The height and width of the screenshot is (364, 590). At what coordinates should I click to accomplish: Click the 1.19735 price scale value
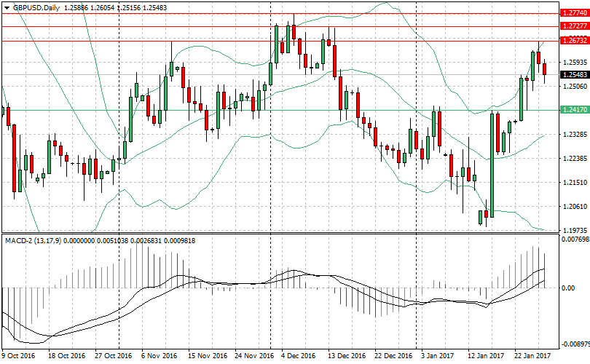click(x=574, y=230)
